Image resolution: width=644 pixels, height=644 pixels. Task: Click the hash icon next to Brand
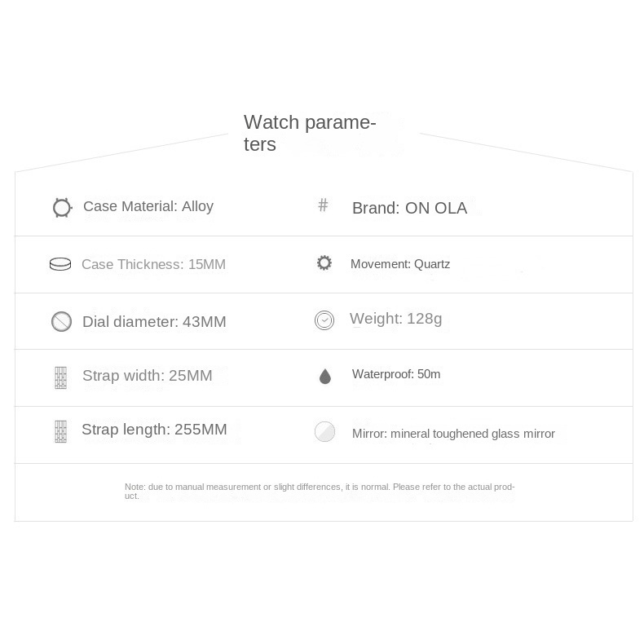tap(323, 205)
